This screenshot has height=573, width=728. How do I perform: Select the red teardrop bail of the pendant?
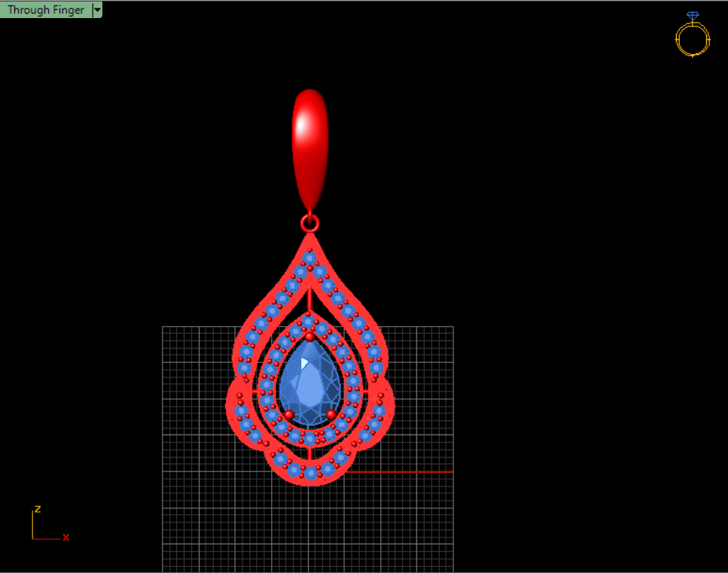click(309, 143)
